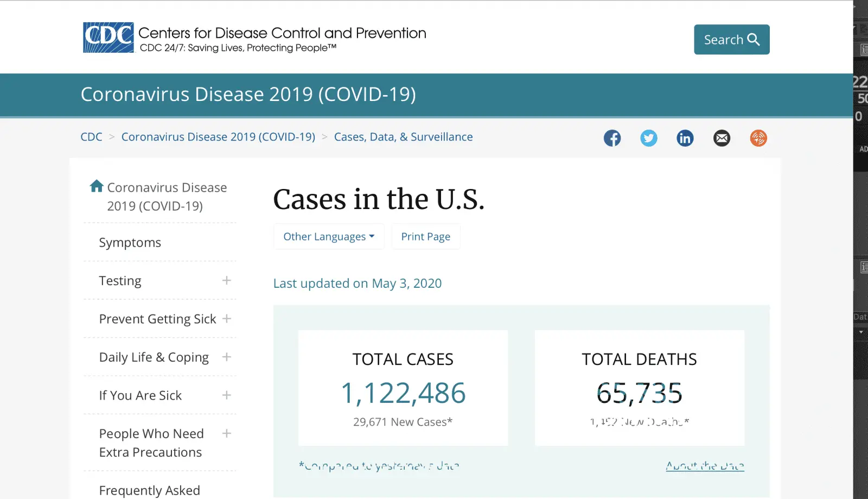Share page via email icon
The height and width of the screenshot is (499, 868).
click(x=722, y=138)
